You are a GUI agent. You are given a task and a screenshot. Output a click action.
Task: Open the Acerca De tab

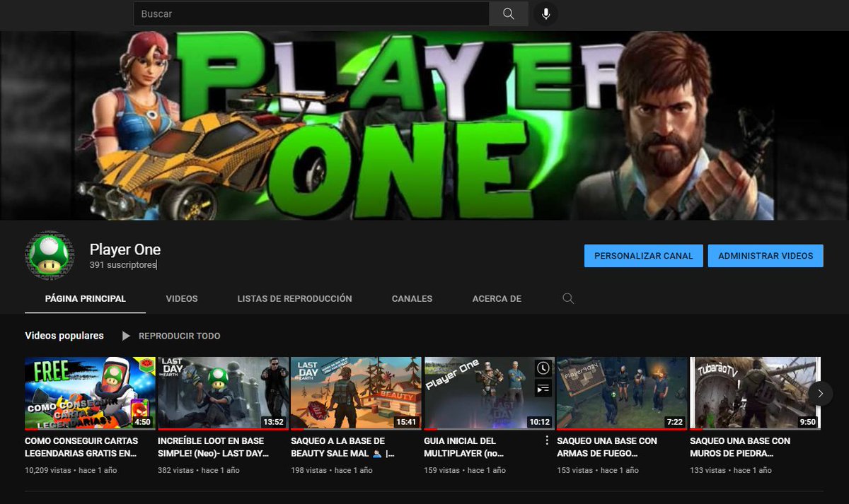(x=497, y=299)
